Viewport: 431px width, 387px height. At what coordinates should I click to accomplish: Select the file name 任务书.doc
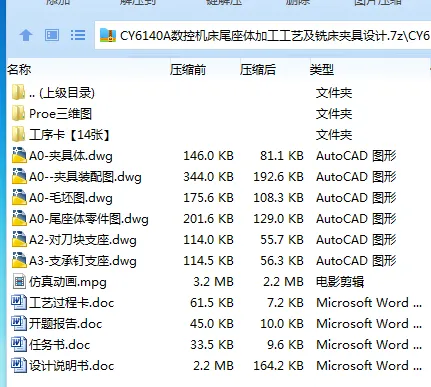pyautogui.click(x=60, y=345)
